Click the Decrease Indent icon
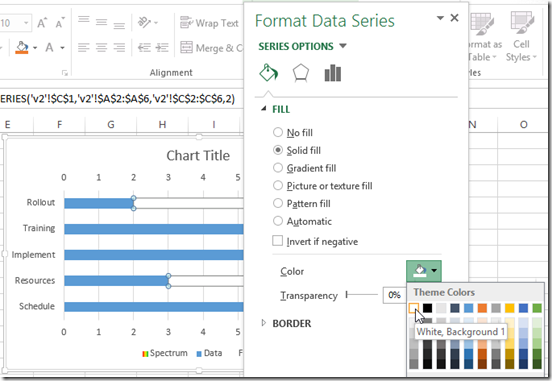 pos(144,47)
